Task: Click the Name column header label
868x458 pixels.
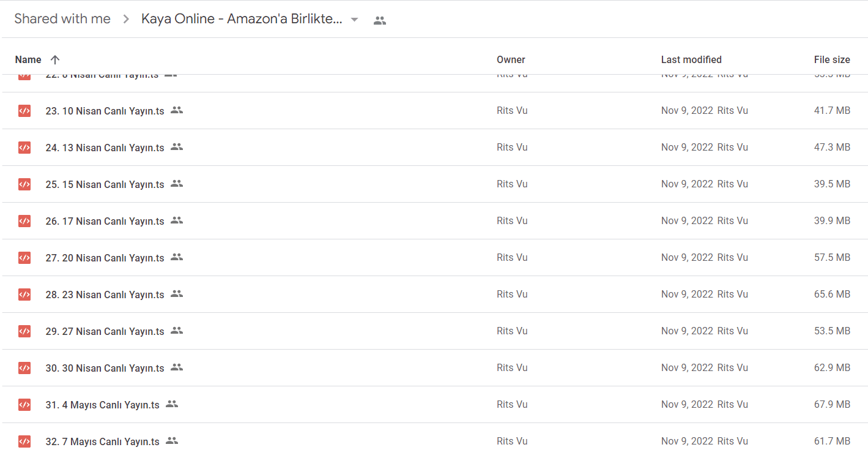Action: coord(28,59)
